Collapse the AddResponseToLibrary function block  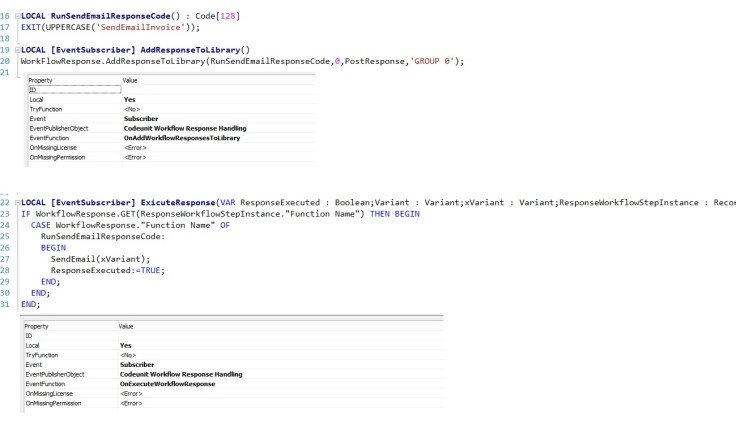click(x=16, y=49)
